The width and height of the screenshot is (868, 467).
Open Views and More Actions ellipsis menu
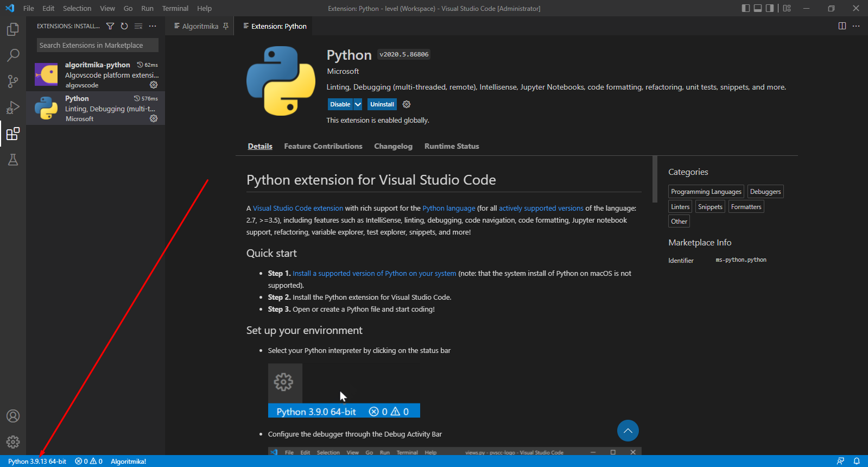click(153, 26)
